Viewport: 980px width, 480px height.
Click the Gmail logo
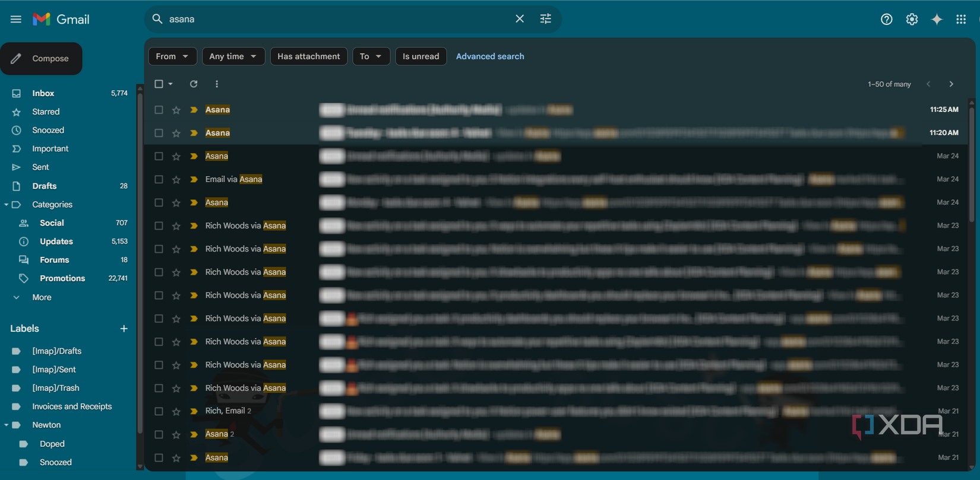coord(61,20)
